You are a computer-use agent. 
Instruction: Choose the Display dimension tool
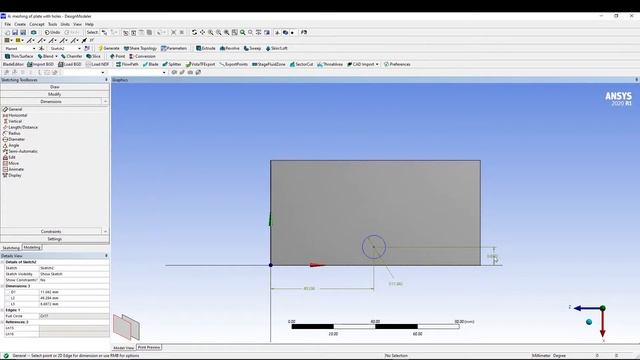pyautogui.click(x=12, y=175)
